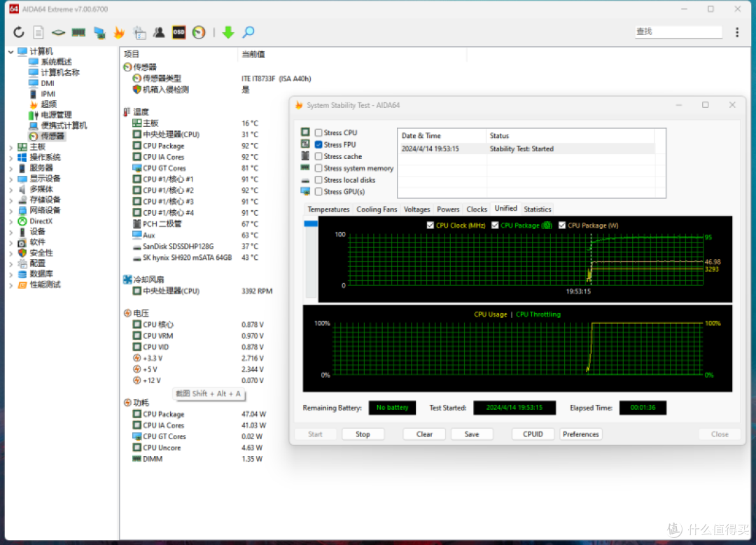Click the 网络设备 tree icon

coord(22,210)
